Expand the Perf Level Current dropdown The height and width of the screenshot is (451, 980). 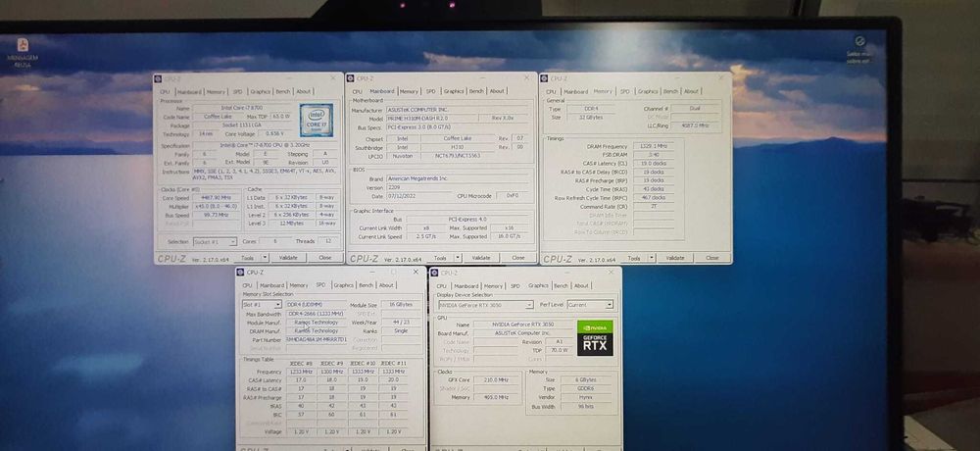point(609,305)
